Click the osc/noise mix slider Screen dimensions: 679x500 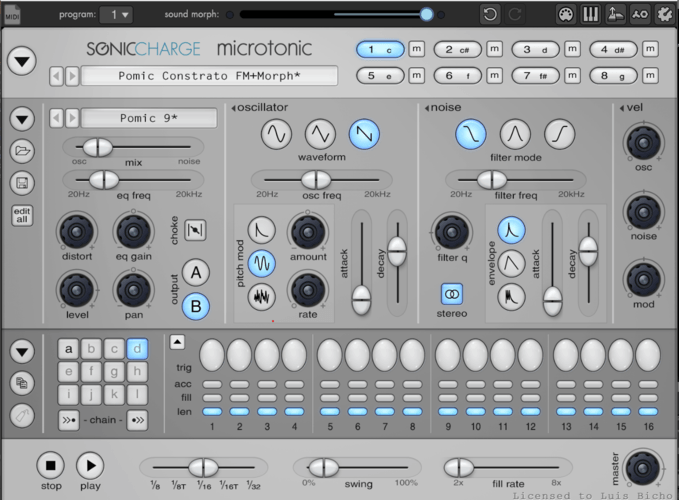[x=133, y=147]
